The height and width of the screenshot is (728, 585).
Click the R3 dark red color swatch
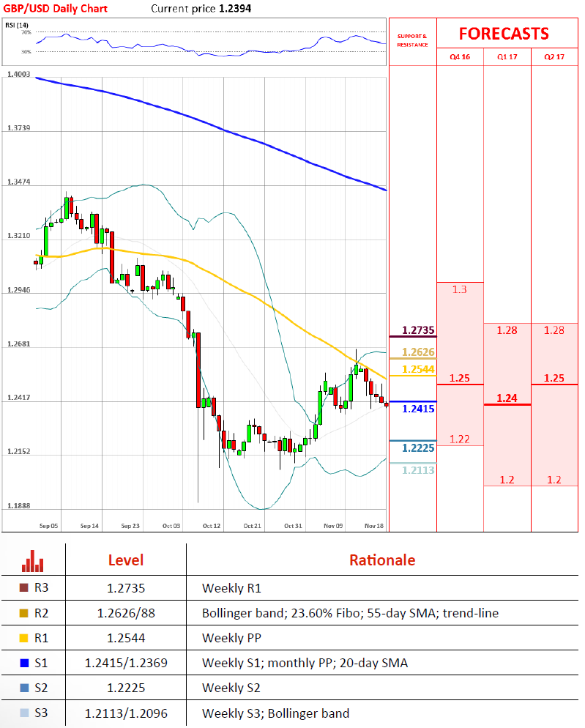point(24,588)
